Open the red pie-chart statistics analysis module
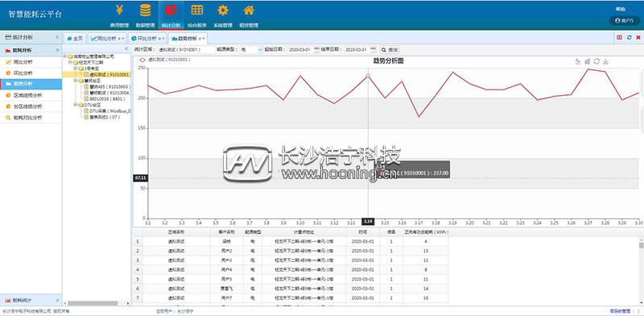This screenshot has height=316, width=644. click(171, 15)
